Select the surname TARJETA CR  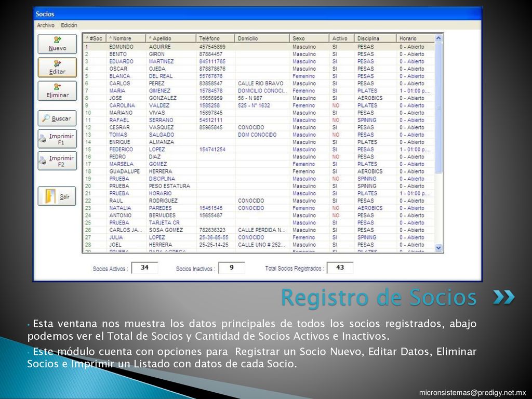[164, 223]
